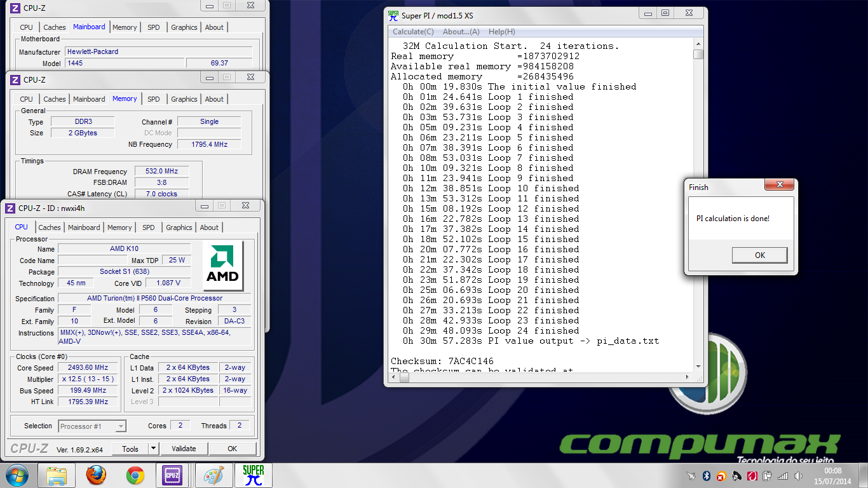Click the Tools button in CPU-Z
The image size is (868, 488).
(130, 449)
